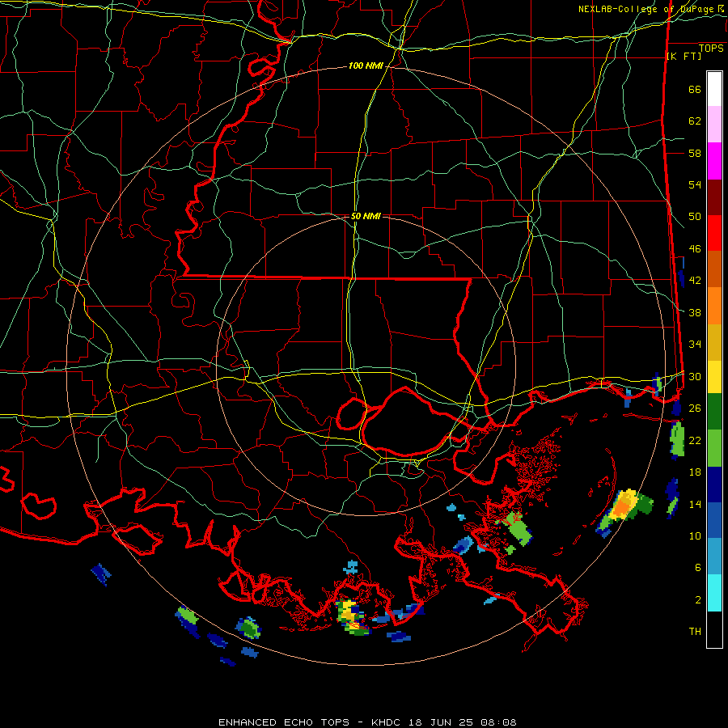
Task: Click the legend value "10"
Action: click(695, 535)
